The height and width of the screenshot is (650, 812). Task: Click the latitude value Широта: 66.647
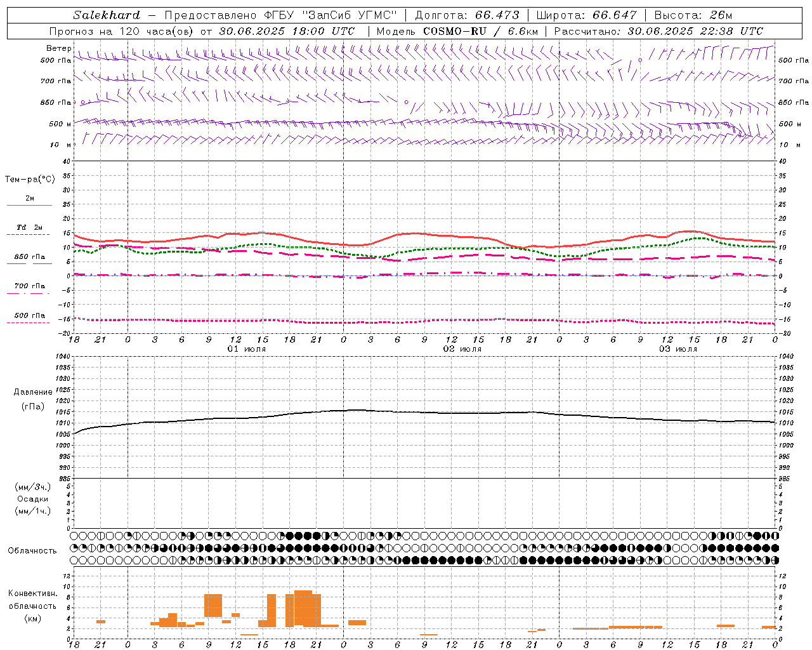586,15
